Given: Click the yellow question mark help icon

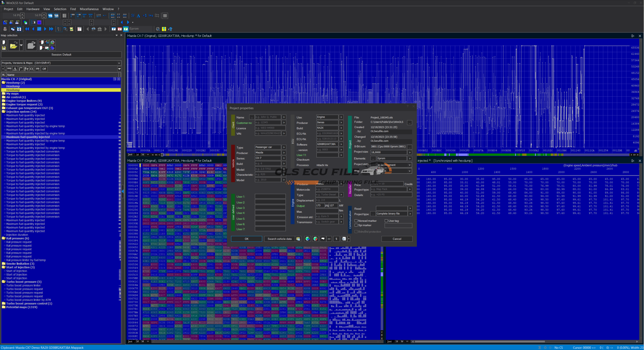Looking at the screenshot, I should pyautogui.click(x=164, y=29).
